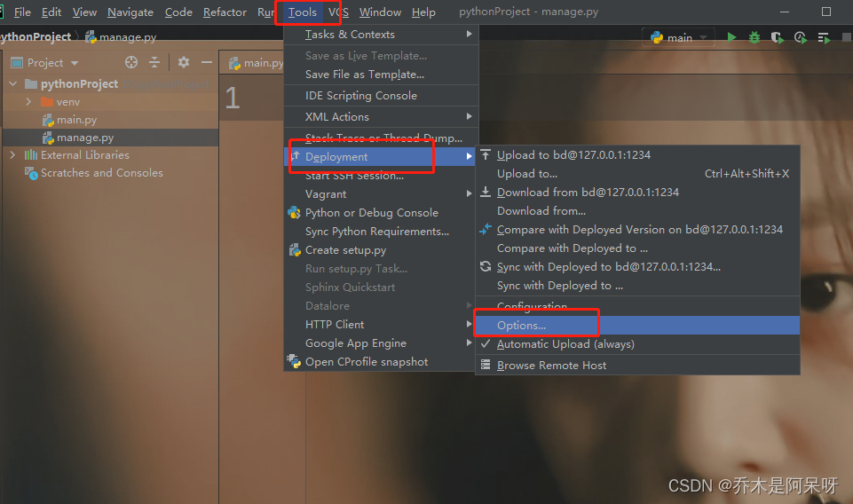This screenshot has width=853, height=504.
Task: Run with coverage shield icon
Action: point(778,38)
